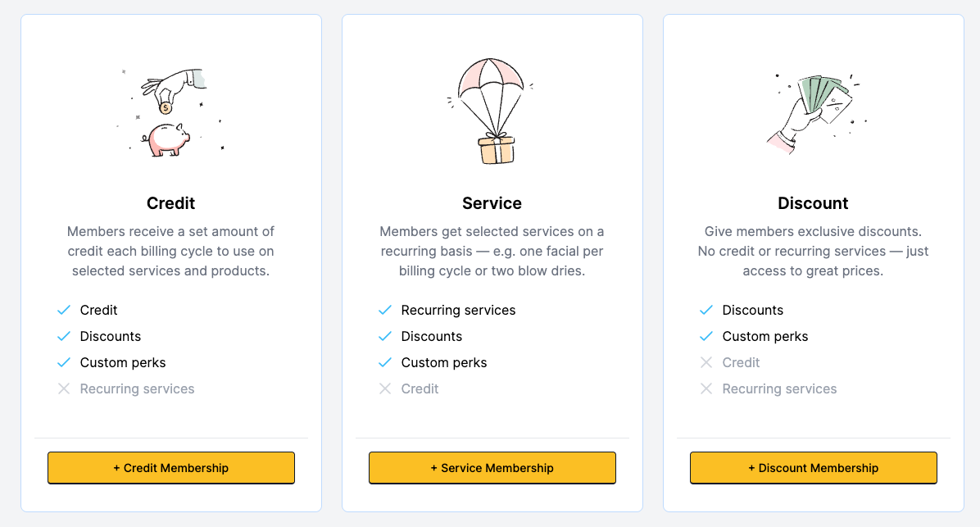Select the Discount card heading
The width and height of the screenshot is (980, 527).
pos(813,203)
